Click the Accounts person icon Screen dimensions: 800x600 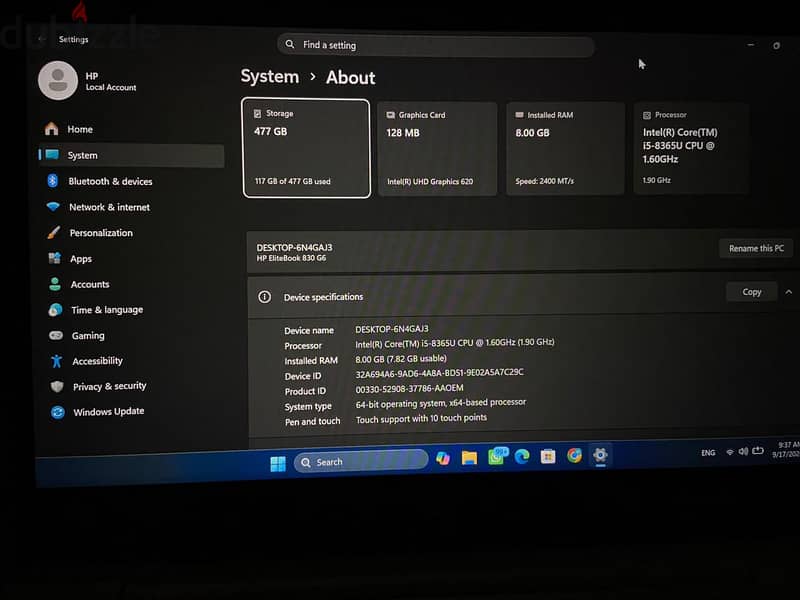55,284
